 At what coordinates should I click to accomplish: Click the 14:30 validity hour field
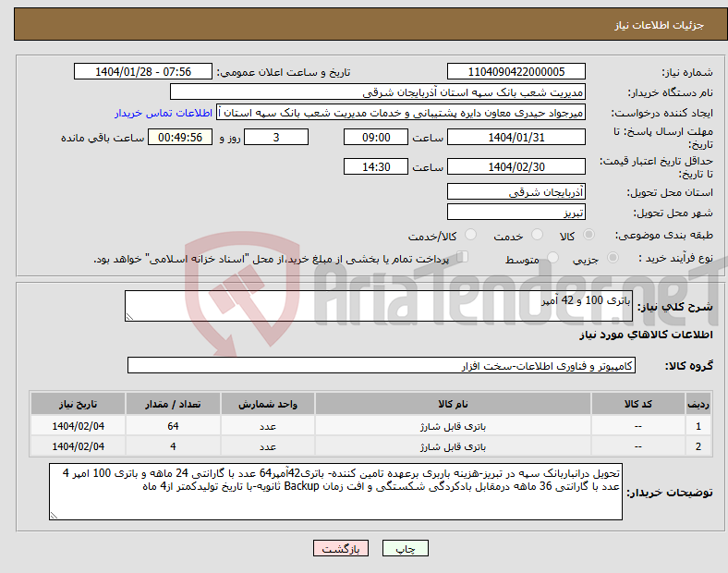pos(376,166)
